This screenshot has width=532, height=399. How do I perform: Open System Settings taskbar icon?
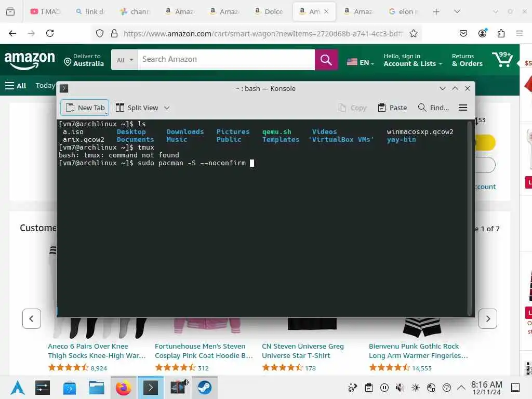pyautogui.click(x=43, y=388)
